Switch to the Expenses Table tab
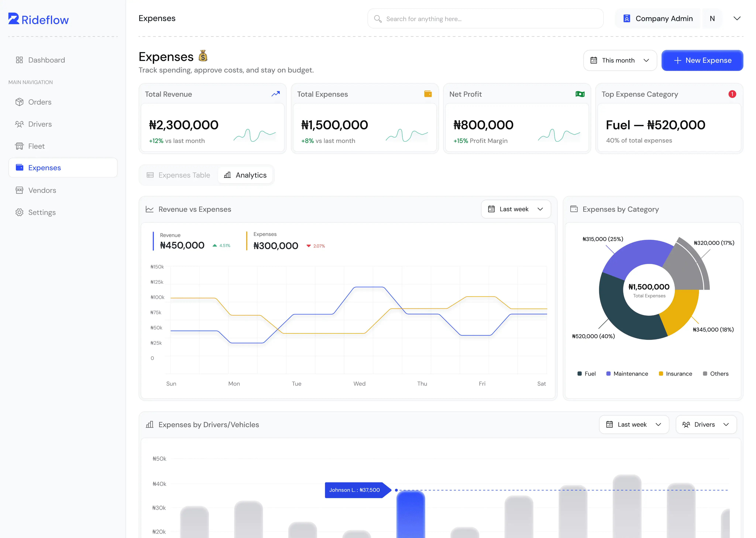This screenshot has height=538, width=756. 179,175
